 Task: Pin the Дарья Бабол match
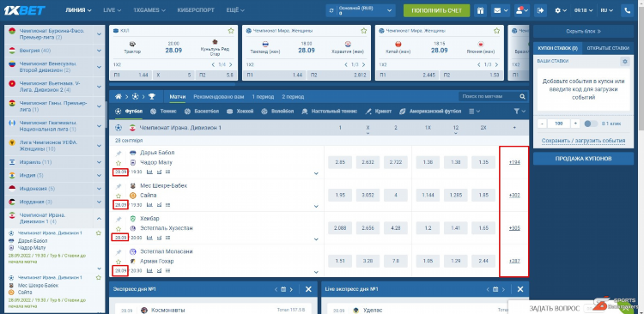click(118, 153)
